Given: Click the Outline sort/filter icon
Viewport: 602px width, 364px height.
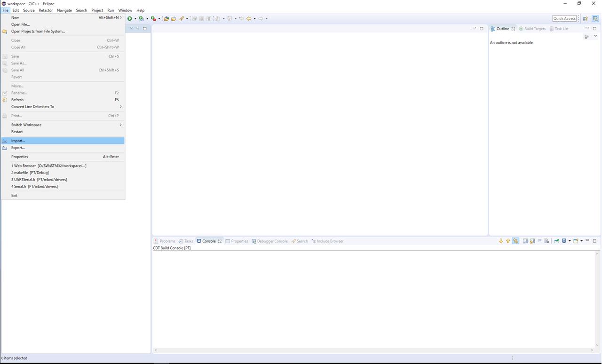Looking at the screenshot, I should [586, 37].
